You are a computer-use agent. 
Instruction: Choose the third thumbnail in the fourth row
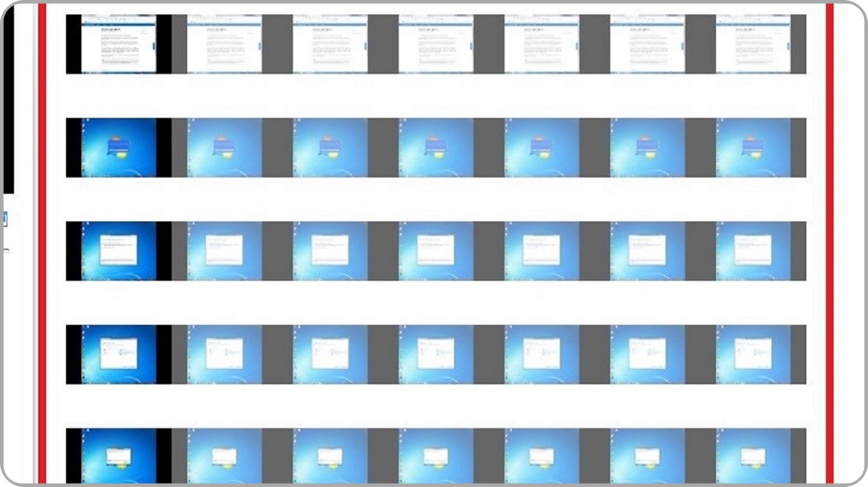[x=330, y=354]
